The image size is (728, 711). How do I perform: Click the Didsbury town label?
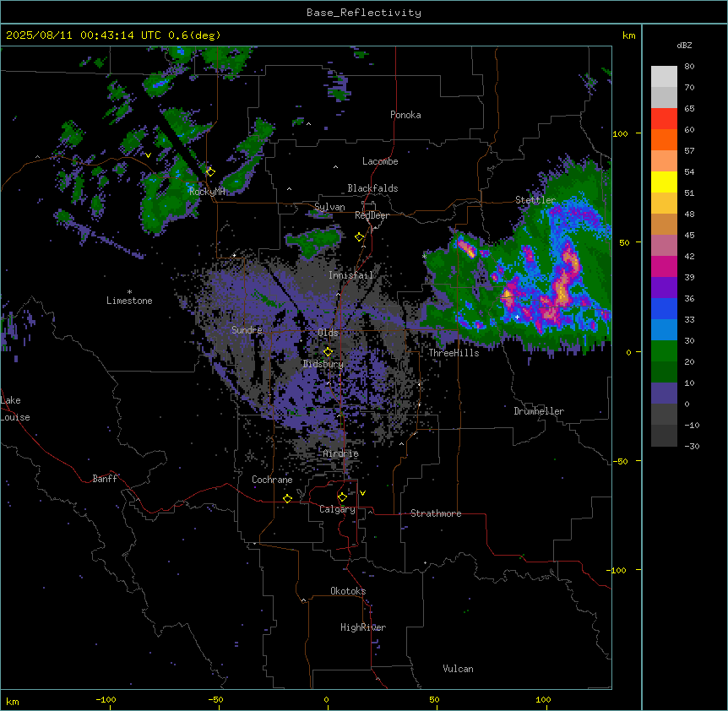323,364
